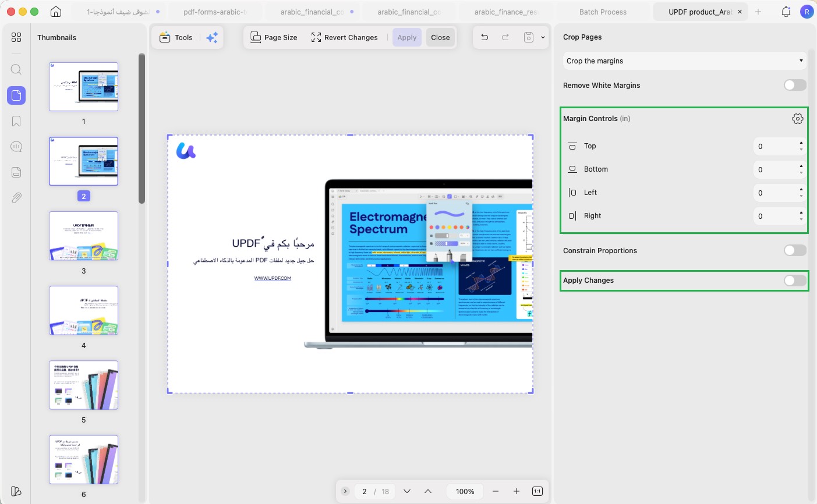Open the Tools menu
The height and width of the screenshot is (504, 817).
pos(176,37)
